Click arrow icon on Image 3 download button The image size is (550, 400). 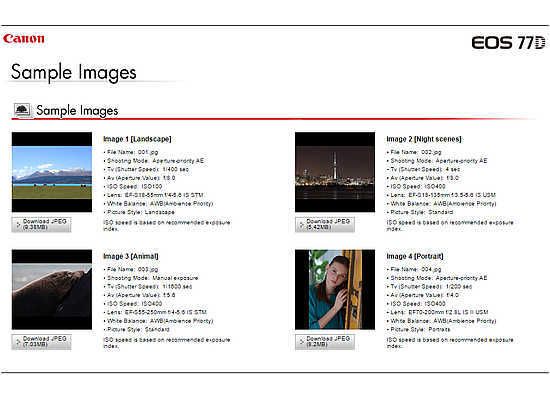pyautogui.click(x=18, y=342)
